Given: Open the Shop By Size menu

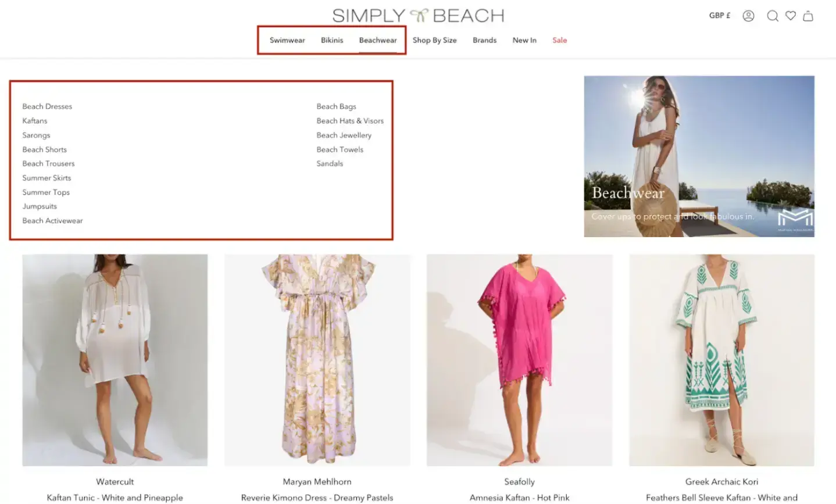Looking at the screenshot, I should tap(434, 40).
